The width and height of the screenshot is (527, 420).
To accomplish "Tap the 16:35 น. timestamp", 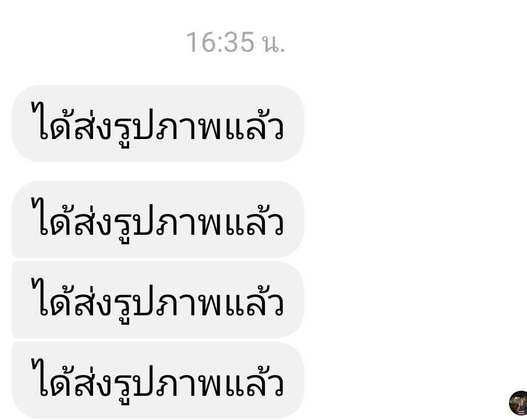I will (x=236, y=42).
